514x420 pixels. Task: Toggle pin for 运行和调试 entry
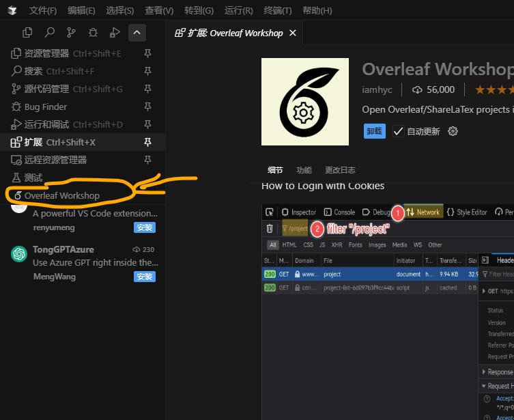coord(148,124)
